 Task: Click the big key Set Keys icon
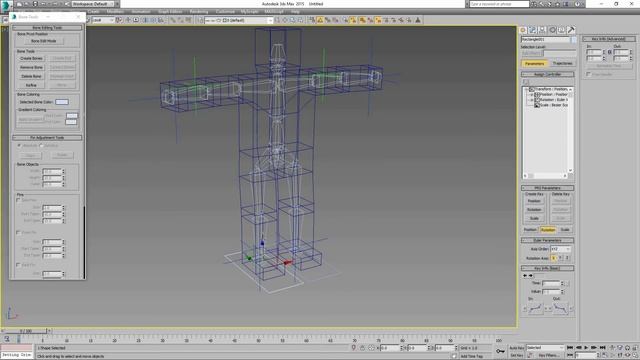(x=500, y=351)
